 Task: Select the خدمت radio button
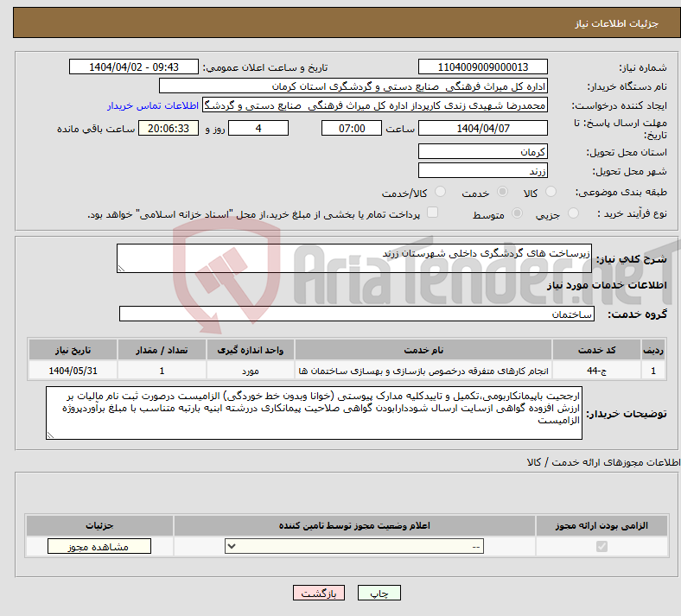[502, 192]
